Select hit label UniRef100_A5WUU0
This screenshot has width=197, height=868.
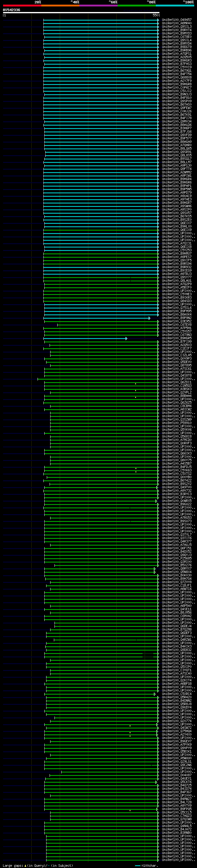(x=177, y=758)
